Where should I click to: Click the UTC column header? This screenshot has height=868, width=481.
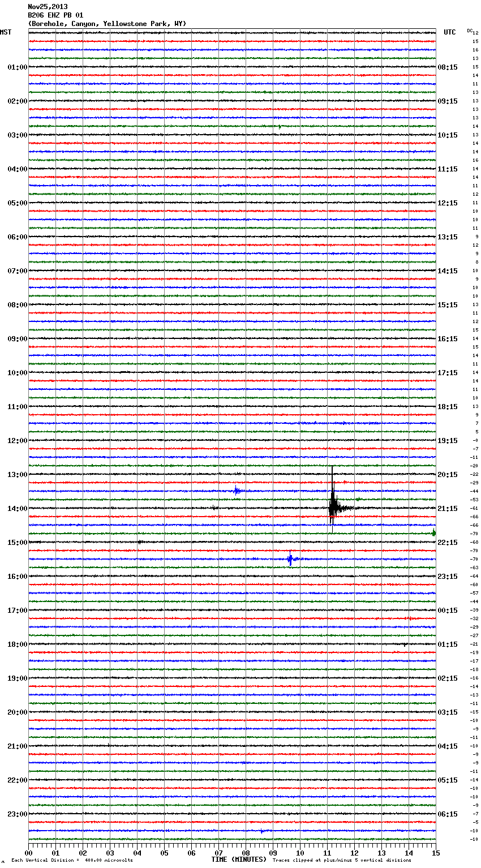pos(450,32)
